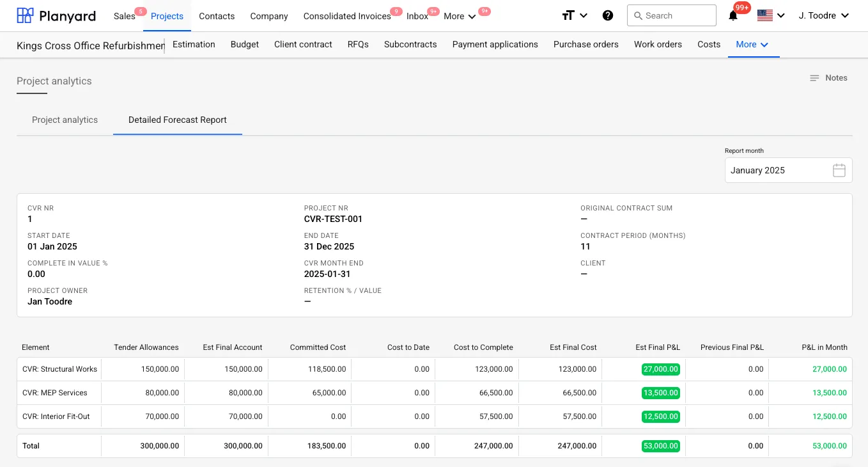Viewport: 868px width, 467px height.
Task: Open Notes panel icon
Action: pos(814,78)
